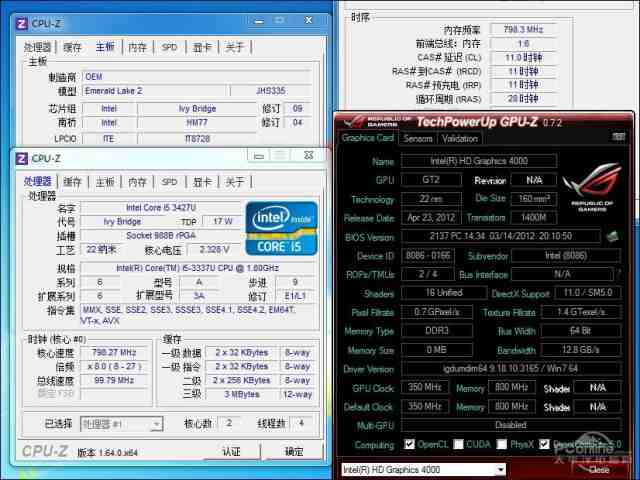Click the Emerald Lake 2 model field
This screenshot has height=480, width=640.
(154, 91)
